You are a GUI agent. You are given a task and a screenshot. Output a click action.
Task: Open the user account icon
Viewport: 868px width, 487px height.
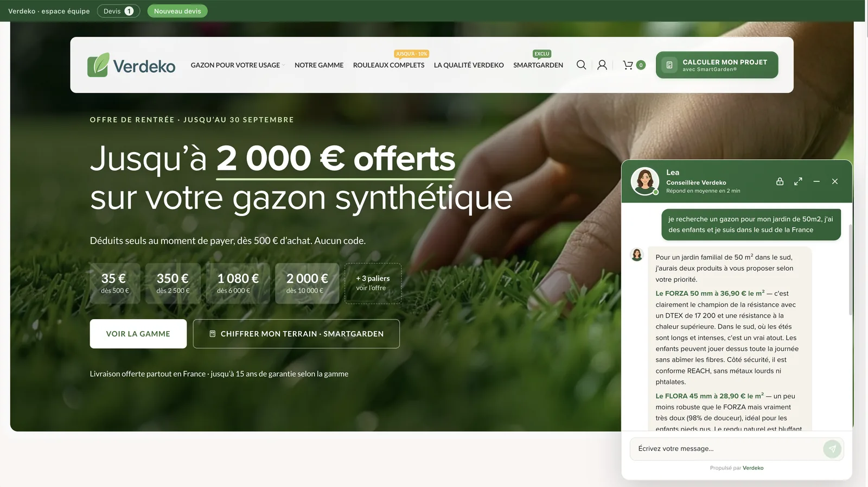point(602,65)
